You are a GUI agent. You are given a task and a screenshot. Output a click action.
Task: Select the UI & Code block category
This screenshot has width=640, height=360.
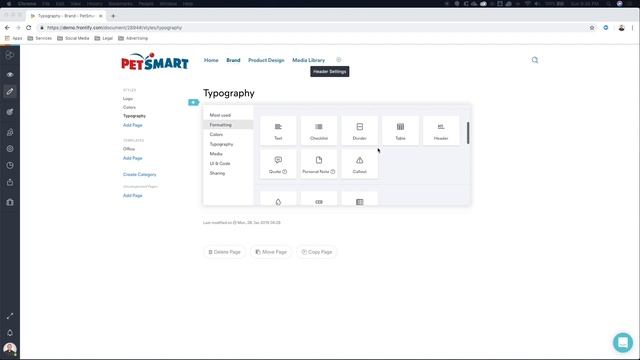point(228,163)
